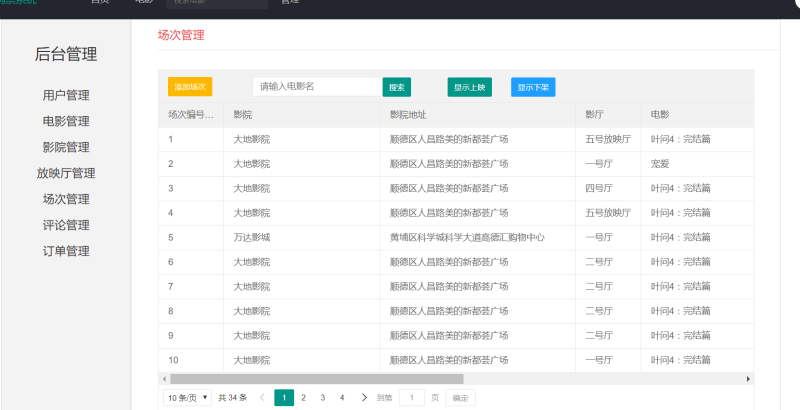
Task: Click the 后台管理 sidebar title
Action: 66,54
